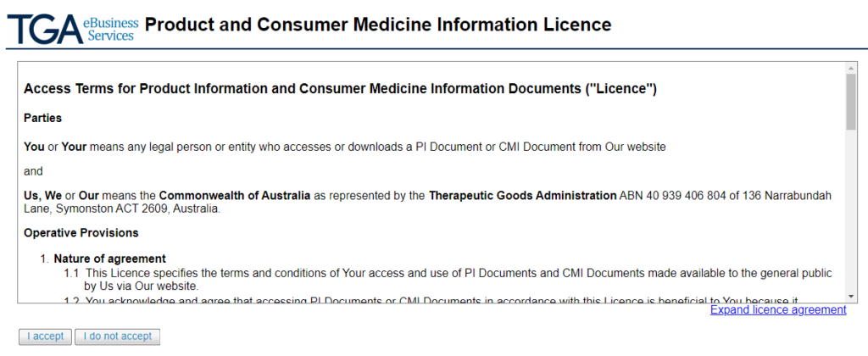Image resolution: width=868 pixels, height=356 pixels.
Task: Click the licence scrollbar thumb
Action: pos(850,102)
